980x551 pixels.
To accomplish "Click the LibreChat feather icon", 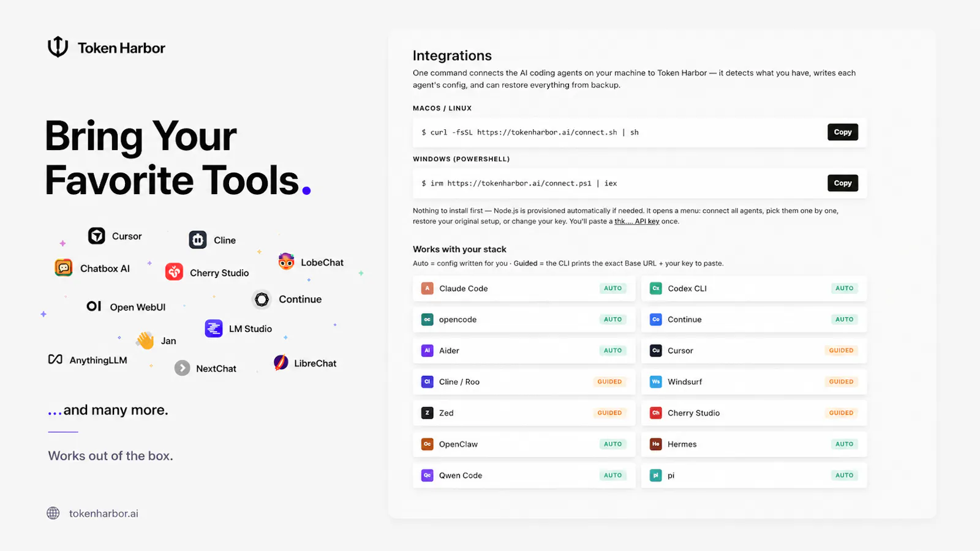I will click(x=281, y=362).
